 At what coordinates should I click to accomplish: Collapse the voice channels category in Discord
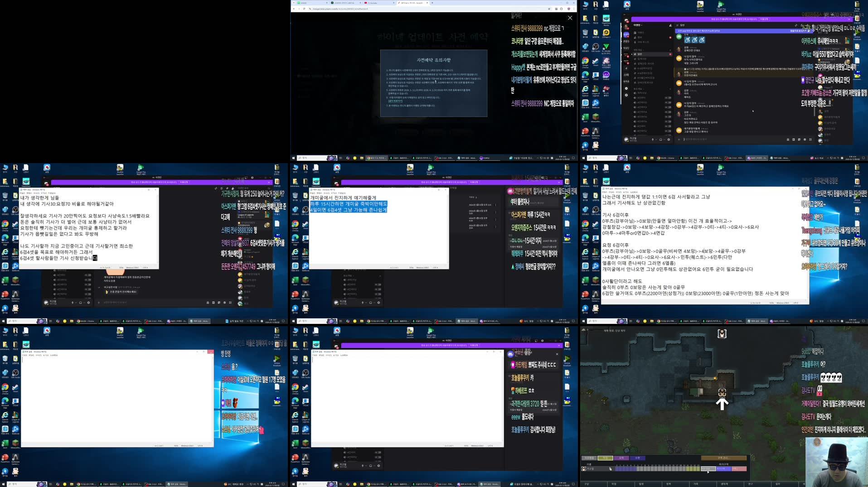tap(638, 89)
